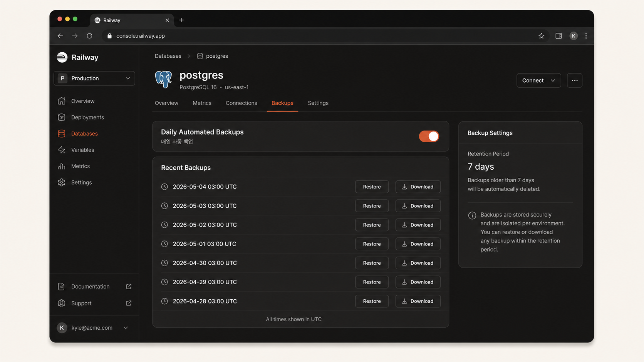Restore the 2026-04-28 backup
Screen dimensions: 644x362
[372, 301]
